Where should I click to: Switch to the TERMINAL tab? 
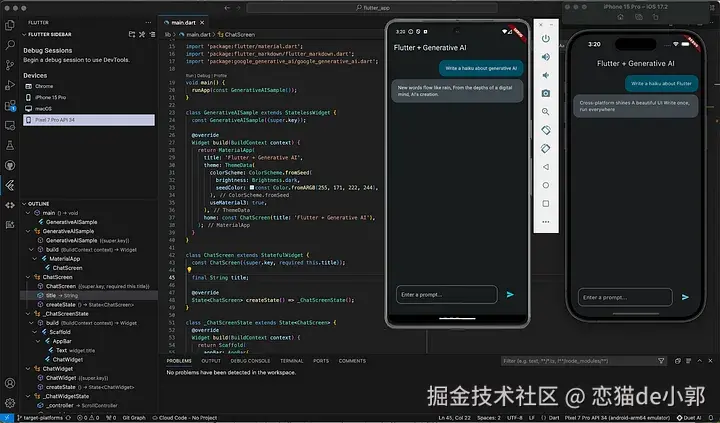point(292,361)
